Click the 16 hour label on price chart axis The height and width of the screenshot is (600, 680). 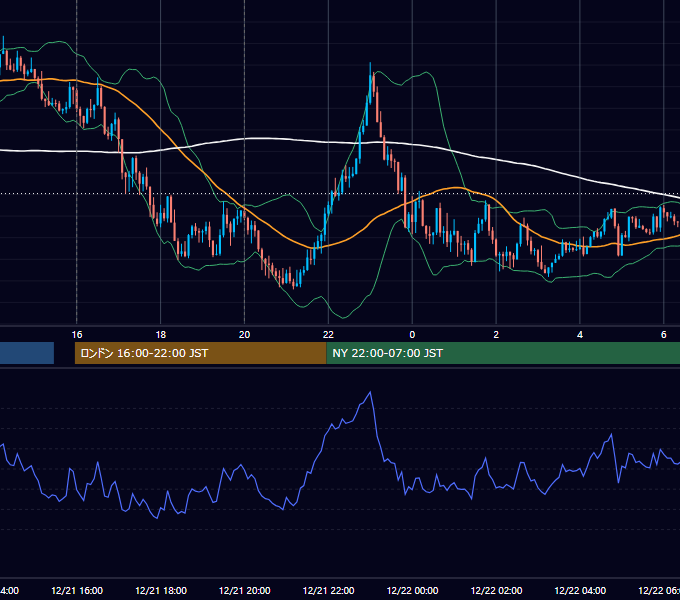pos(77,335)
